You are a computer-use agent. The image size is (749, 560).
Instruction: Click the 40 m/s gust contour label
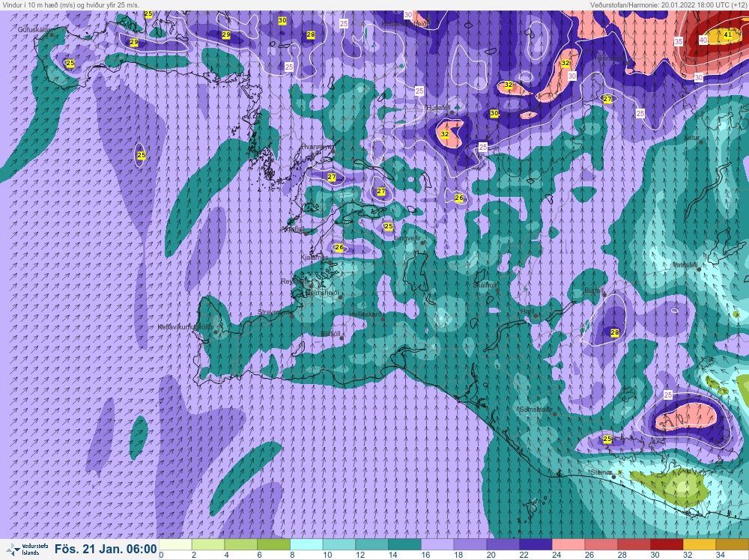(703, 40)
